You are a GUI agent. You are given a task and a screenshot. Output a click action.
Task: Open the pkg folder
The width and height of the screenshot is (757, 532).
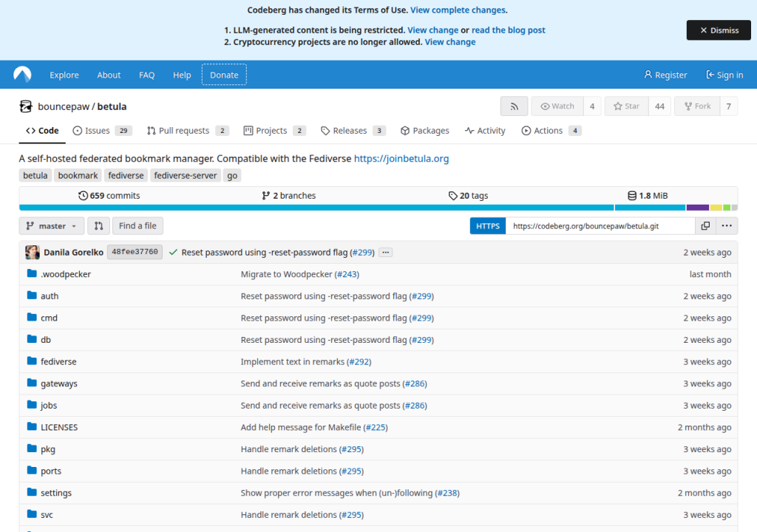[48, 449]
